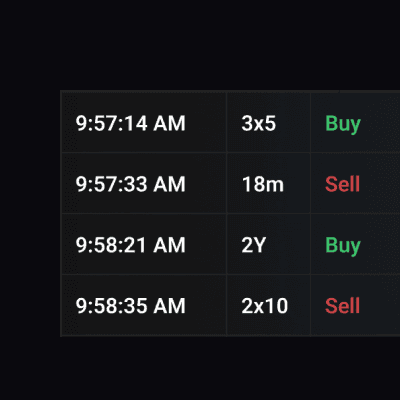Pick the Buy side at 9:57:14 AM
Image resolution: width=400 pixels, height=400 pixels.
[343, 124]
